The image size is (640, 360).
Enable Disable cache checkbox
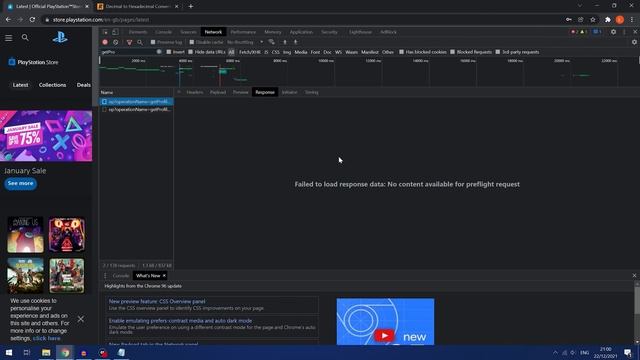pyautogui.click(x=191, y=42)
